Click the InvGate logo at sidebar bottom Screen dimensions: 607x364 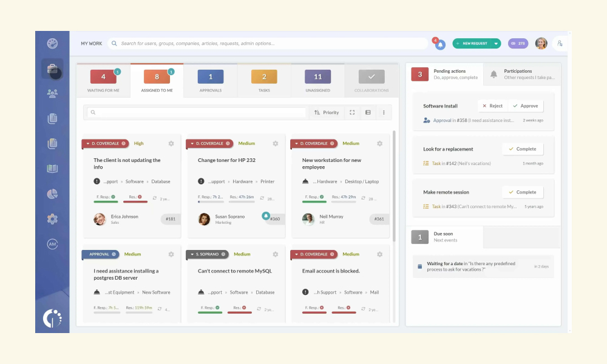(52, 318)
